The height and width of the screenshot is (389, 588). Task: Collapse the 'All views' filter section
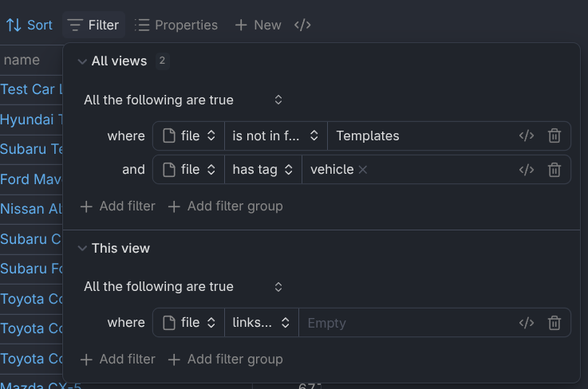coord(82,61)
